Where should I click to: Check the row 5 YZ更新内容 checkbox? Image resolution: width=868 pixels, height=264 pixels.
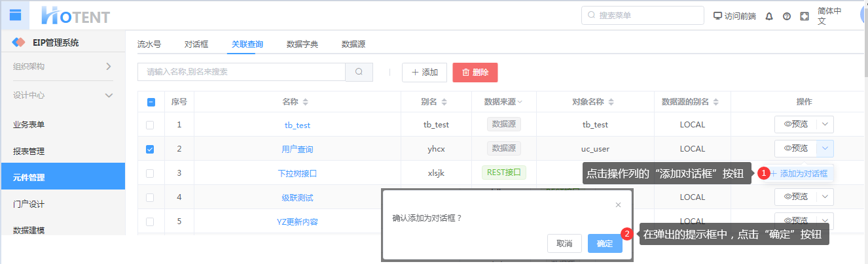tap(151, 222)
